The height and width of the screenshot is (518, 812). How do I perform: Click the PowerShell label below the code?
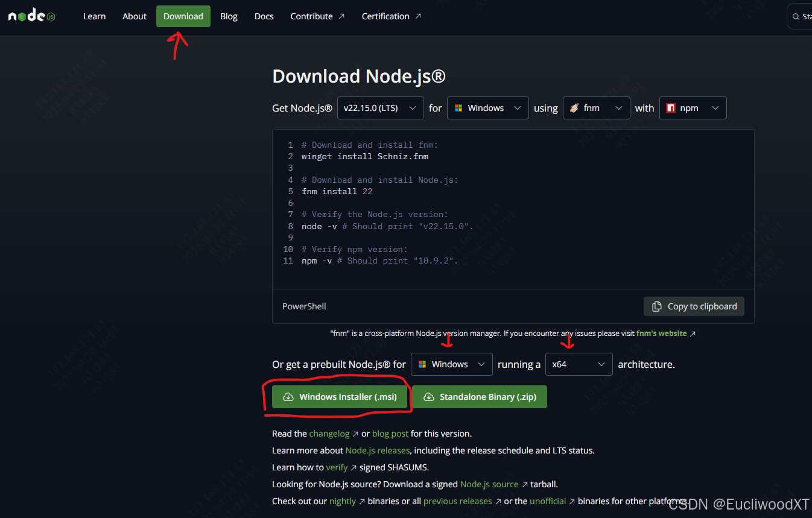[304, 306]
